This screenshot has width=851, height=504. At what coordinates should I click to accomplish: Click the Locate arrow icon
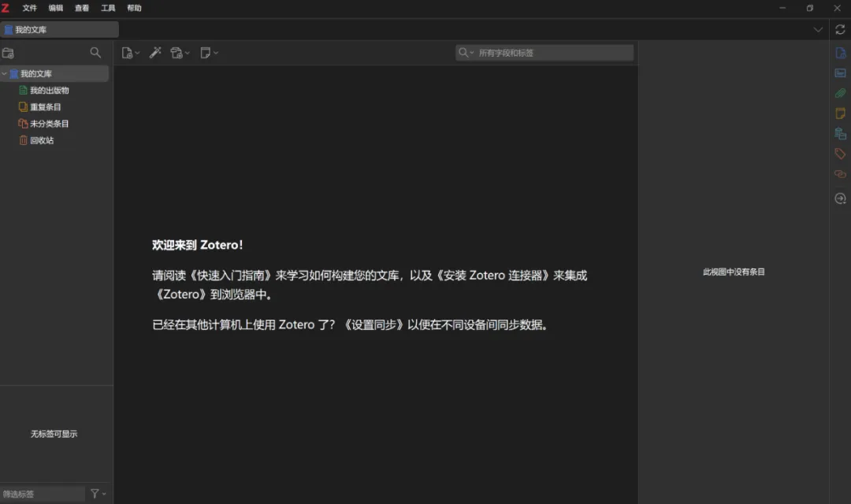point(840,198)
